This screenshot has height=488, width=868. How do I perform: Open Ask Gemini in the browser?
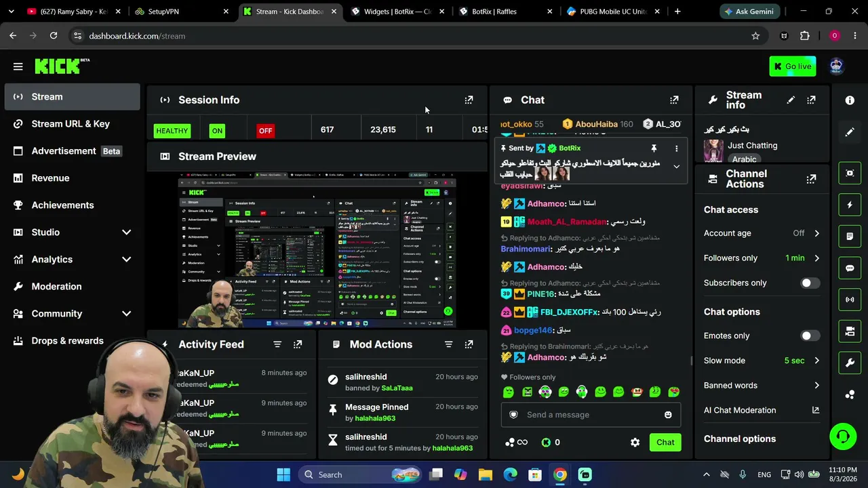click(x=749, y=12)
